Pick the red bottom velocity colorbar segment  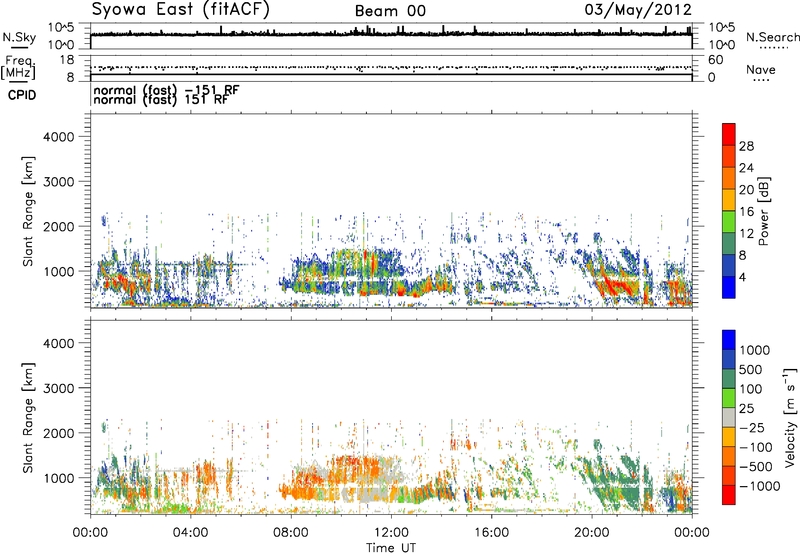(729, 495)
